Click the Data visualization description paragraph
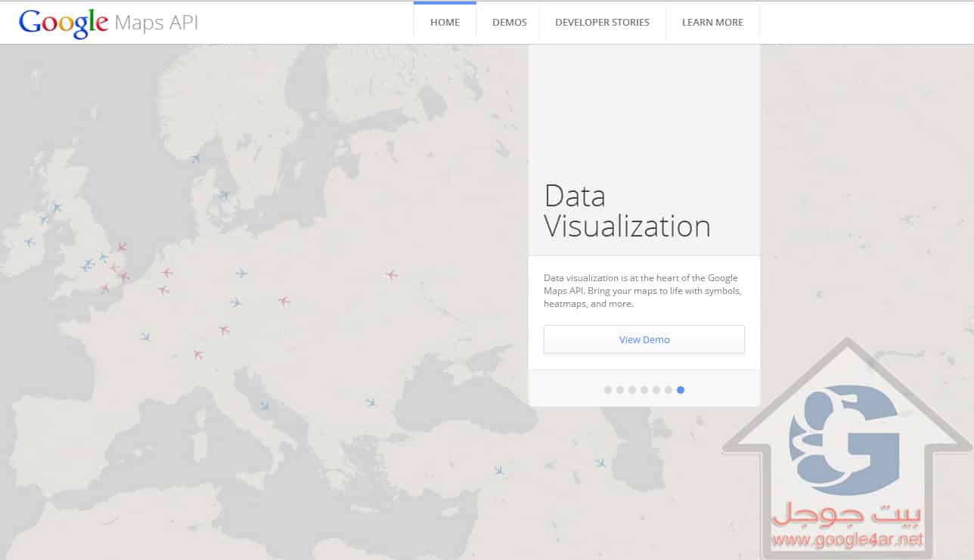974x560 pixels. (x=641, y=291)
